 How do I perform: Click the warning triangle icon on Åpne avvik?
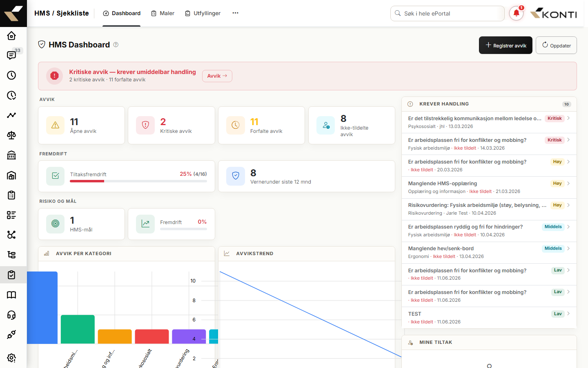pos(56,125)
